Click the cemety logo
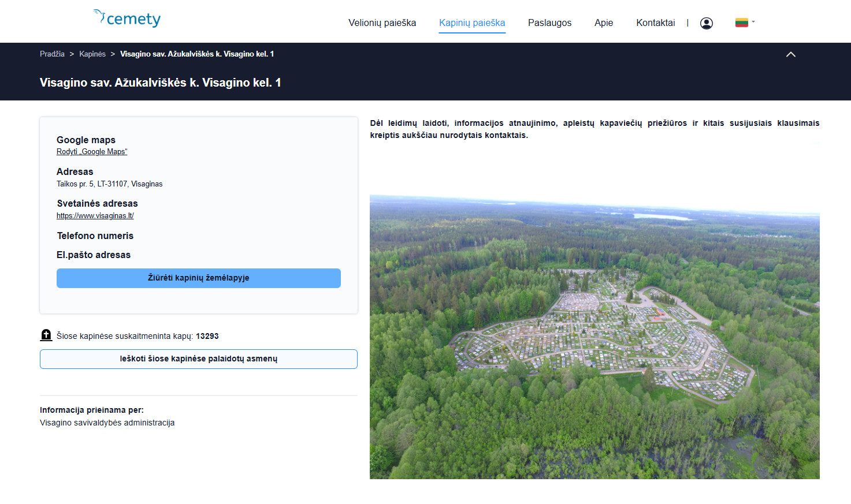The width and height of the screenshot is (851, 504). [x=127, y=18]
